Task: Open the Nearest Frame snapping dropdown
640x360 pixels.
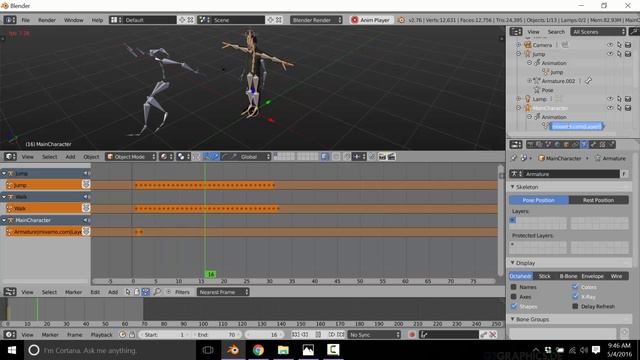Action: pyautogui.click(x=223, y=292)
